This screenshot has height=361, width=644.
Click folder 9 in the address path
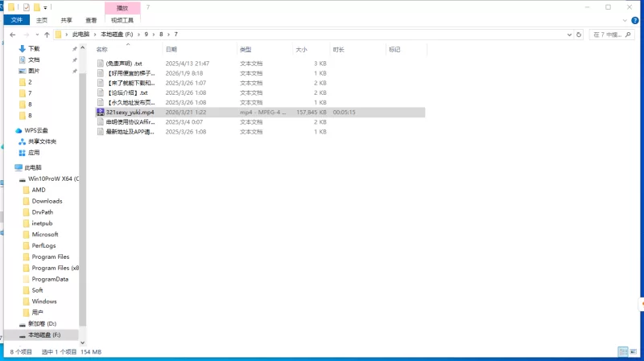coord(147,35)
